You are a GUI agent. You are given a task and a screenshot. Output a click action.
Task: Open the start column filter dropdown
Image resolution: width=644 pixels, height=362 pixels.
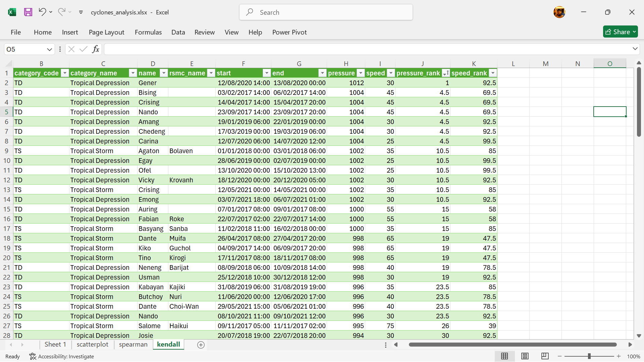click(267, 73)
